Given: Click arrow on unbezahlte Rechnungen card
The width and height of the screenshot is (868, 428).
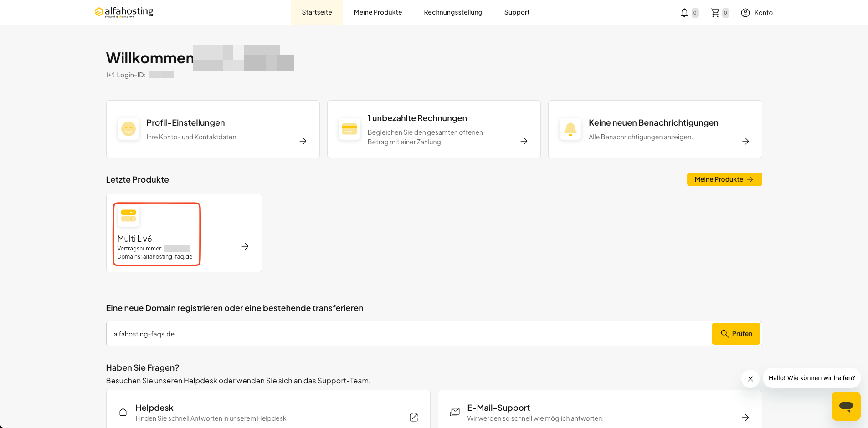Looking at the screenshot, I should click(x=524, y=141).
